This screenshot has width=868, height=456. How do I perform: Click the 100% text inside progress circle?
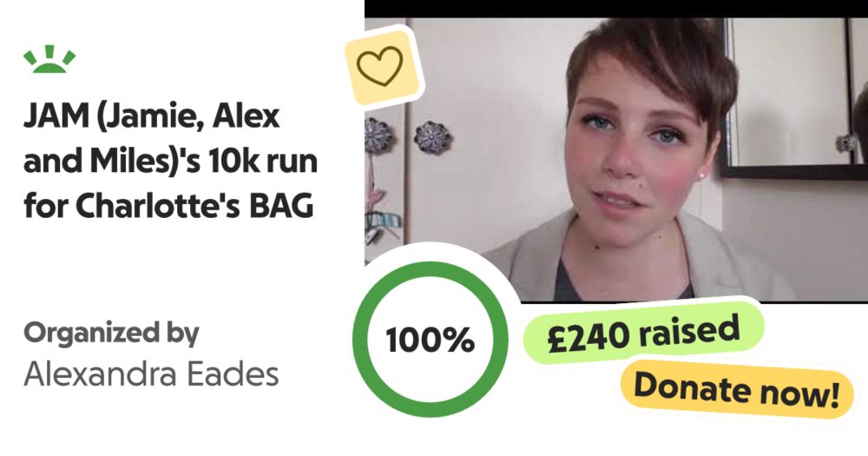(x=431, y=340)
